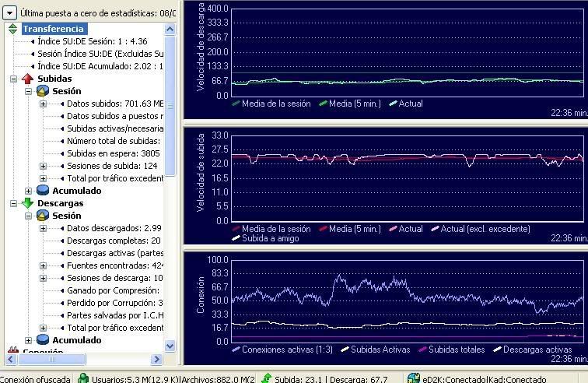Click 'Media (5 min.)' legend in download graph
Screen dimensions: 588x383
[350, 104]
